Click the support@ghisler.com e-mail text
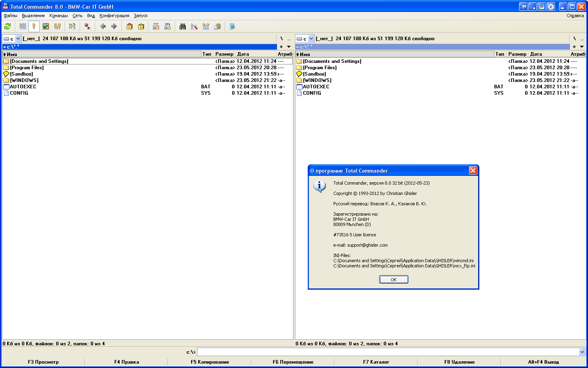 367,245
